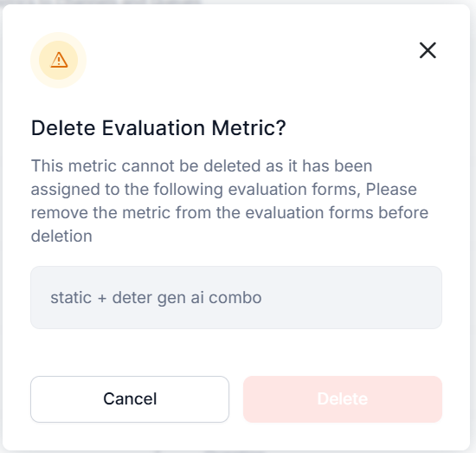Click the plus sign in the form name
The width and height of the screenshot is (476, 453).
click(102, 298)
